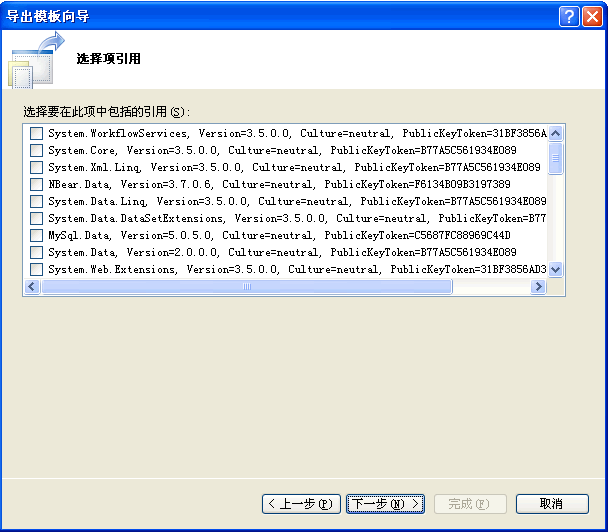Tick the System.Xml.Linq reference checkbox

tap(36, 168)
